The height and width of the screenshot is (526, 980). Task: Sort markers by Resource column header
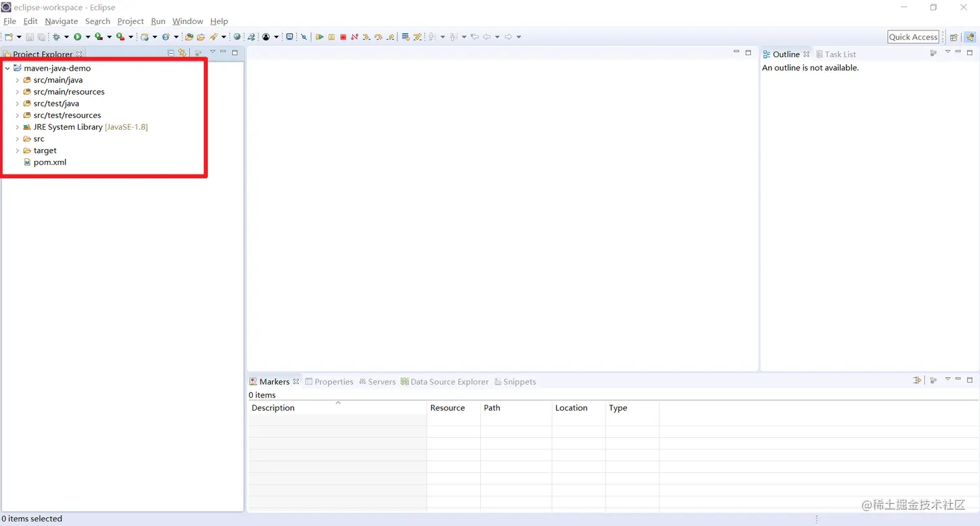pos(454,408)
